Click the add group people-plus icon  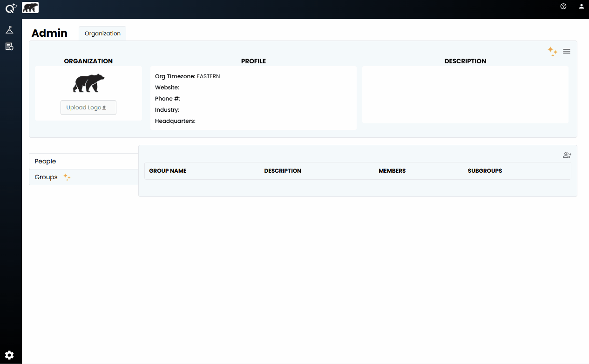click(567, 155)
